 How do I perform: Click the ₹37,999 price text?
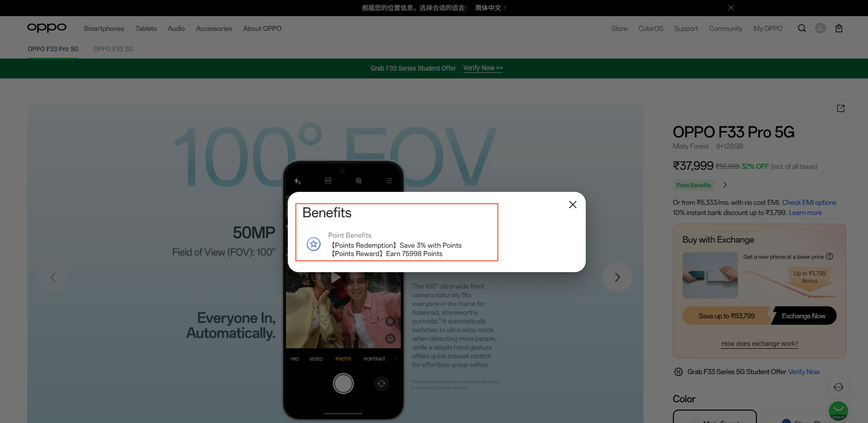[693, 166]
